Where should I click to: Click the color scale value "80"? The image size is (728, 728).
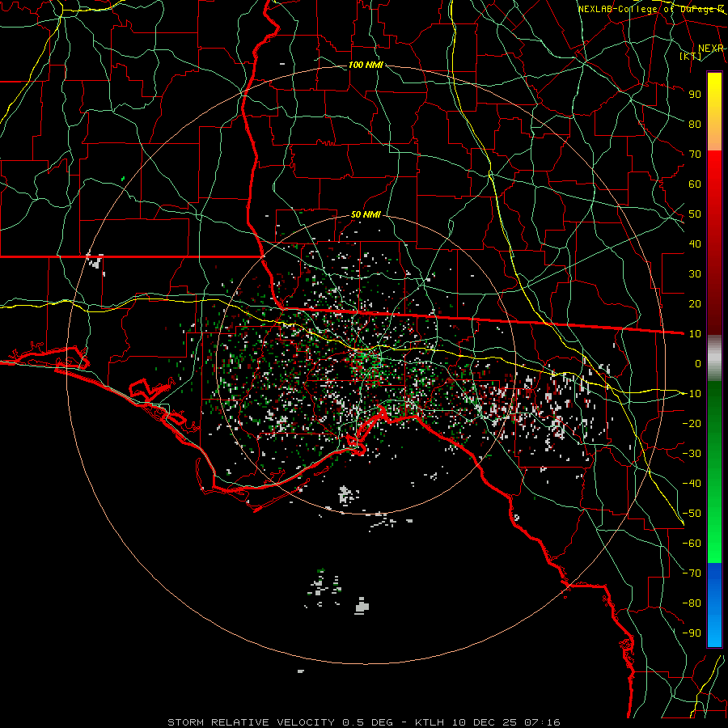(695, 124)
